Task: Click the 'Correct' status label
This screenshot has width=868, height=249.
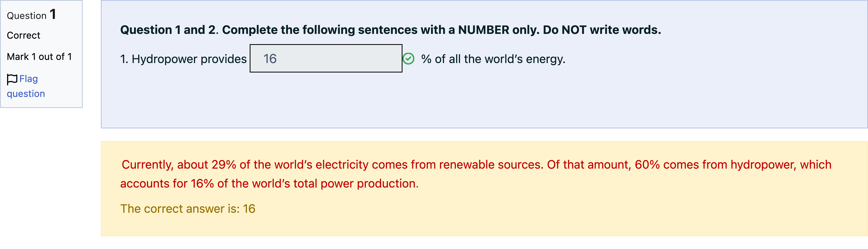Action: pos(24,35)
